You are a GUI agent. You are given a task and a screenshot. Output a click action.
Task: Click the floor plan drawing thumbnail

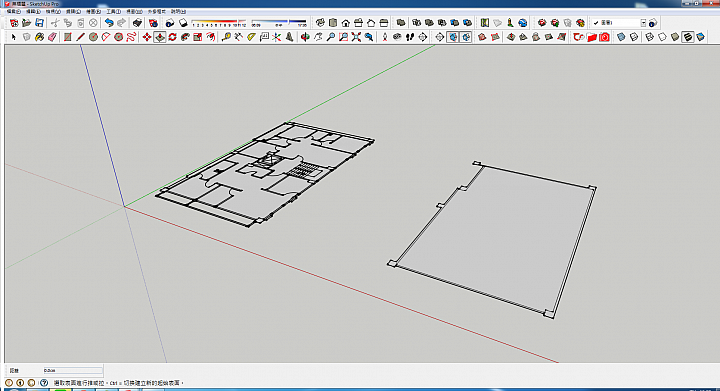pyautogui.click(x=265, y=175)
